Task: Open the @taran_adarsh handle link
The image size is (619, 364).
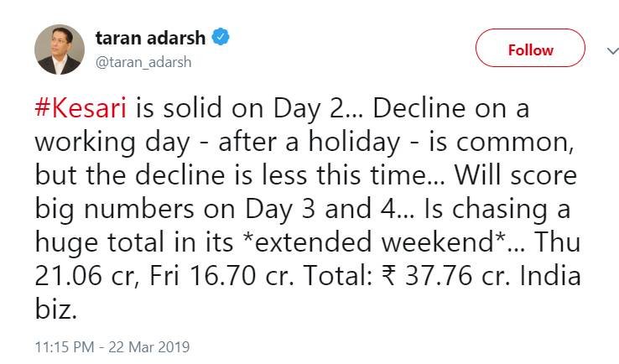Action: pos(143,62)
